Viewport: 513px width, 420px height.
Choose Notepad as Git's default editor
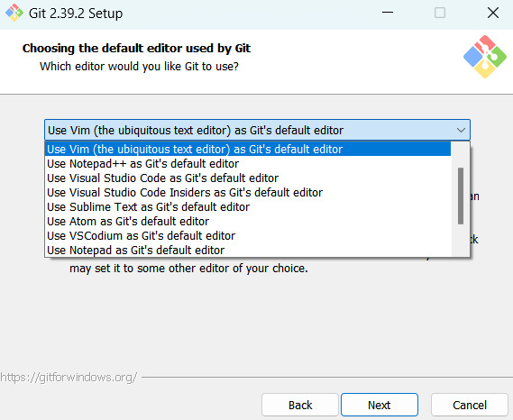point(248,250)
